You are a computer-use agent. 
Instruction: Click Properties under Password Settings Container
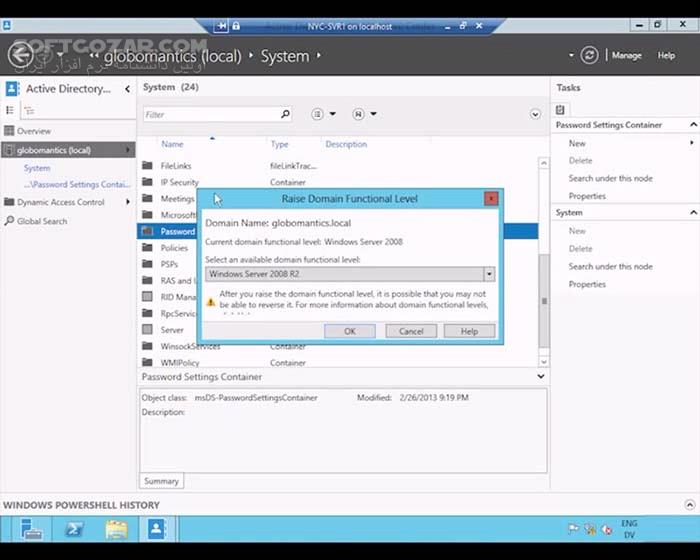587,196
